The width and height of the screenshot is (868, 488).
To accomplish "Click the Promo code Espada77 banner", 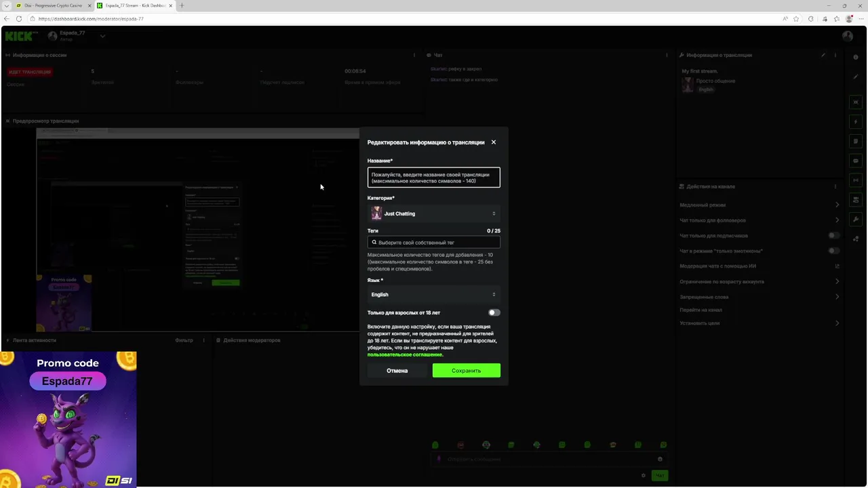I will click(68, 419).
